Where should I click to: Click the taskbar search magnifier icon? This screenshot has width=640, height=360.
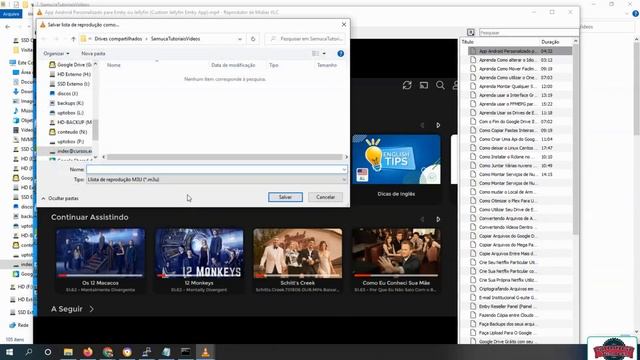(x=29, y=352)
